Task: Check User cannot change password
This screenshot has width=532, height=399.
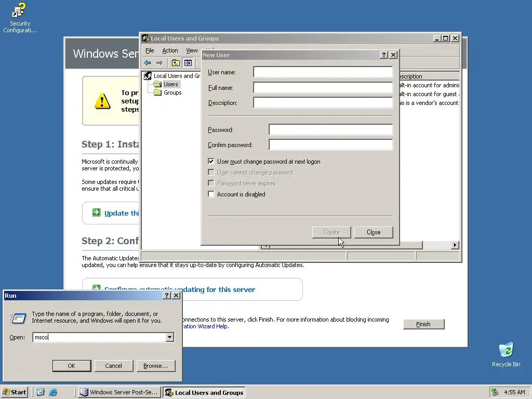Action: click(x=211, y=172)
